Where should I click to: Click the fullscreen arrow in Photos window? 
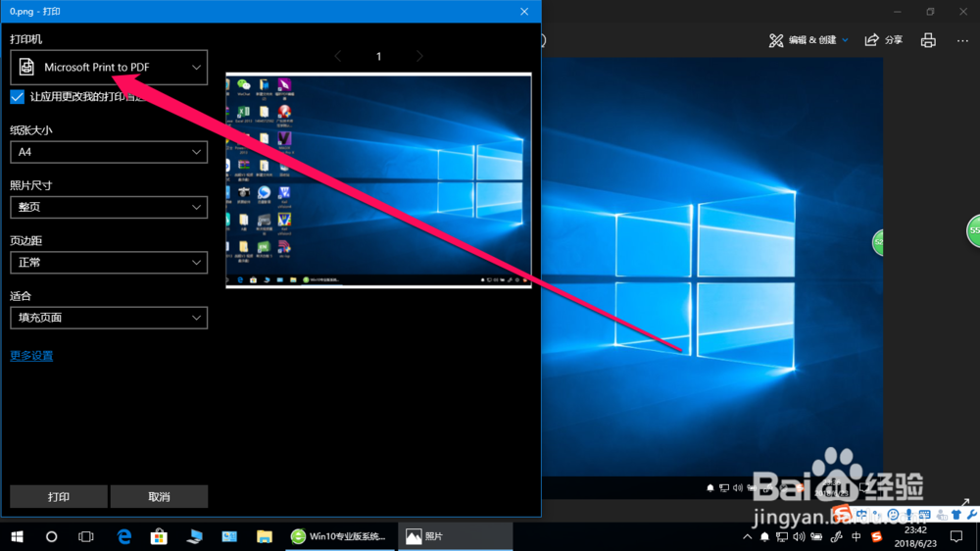point(966,502)
